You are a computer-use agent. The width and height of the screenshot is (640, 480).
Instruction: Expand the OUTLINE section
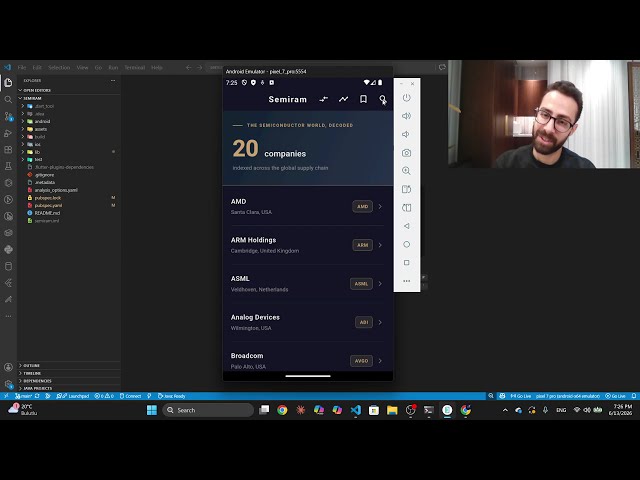pyautogui.click(x=69, y=365)
